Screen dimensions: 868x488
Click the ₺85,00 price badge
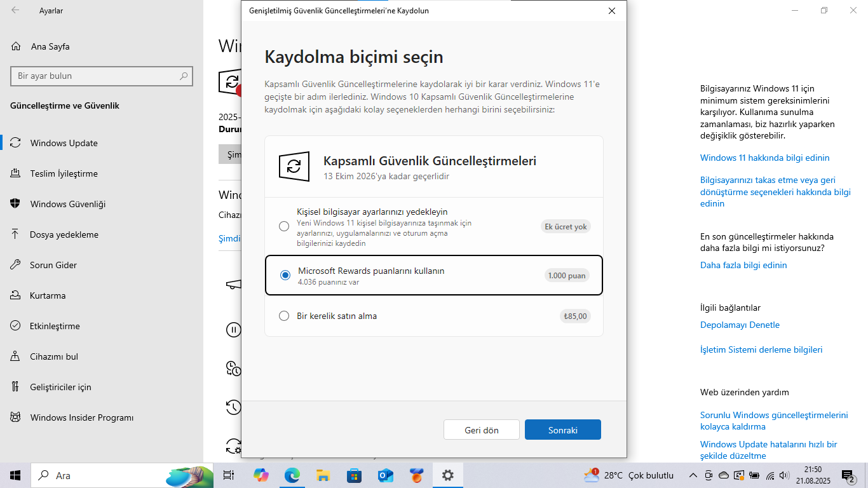coord(575,316)
